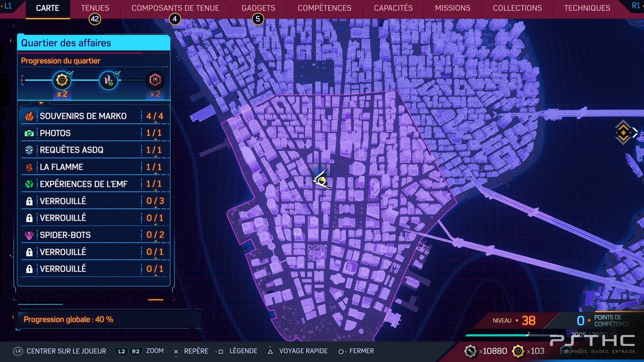Click the yellow diamond objective marker on map
Image resolution: width=644 pixels, height=362 pixels.
[623, 133]
